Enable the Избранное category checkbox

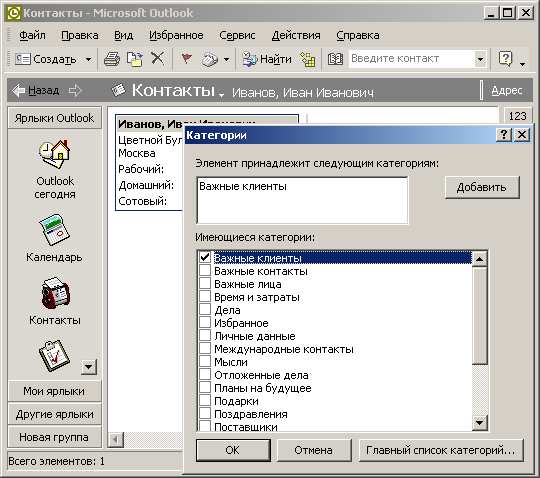click(x=205, y=322)
